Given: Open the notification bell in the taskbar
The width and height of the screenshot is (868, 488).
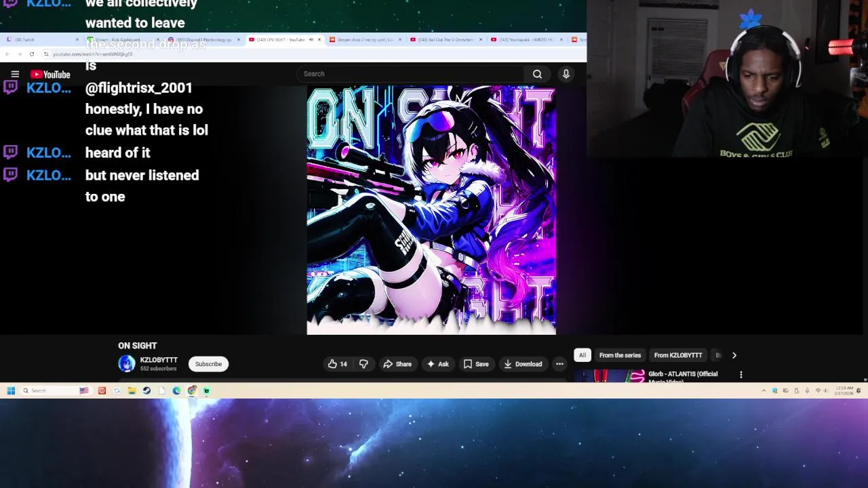Looking at the screenshot, I should [x=859, y=390].
